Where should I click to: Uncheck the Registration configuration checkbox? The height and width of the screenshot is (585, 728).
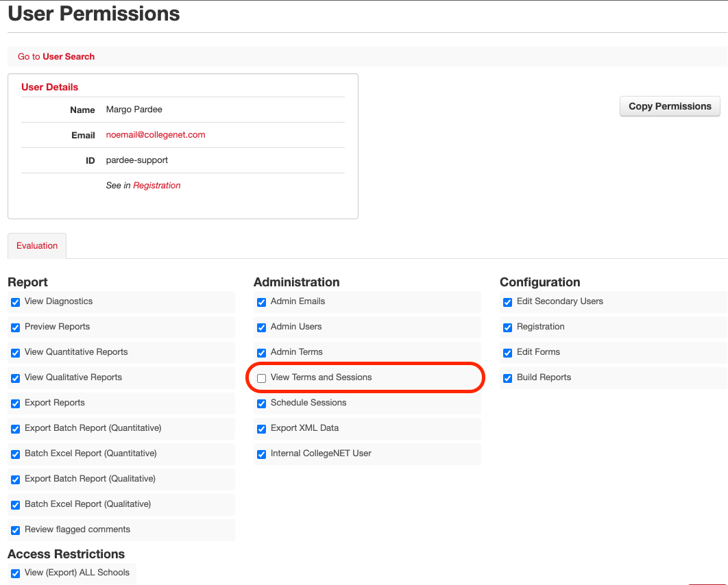click(507, 327)
